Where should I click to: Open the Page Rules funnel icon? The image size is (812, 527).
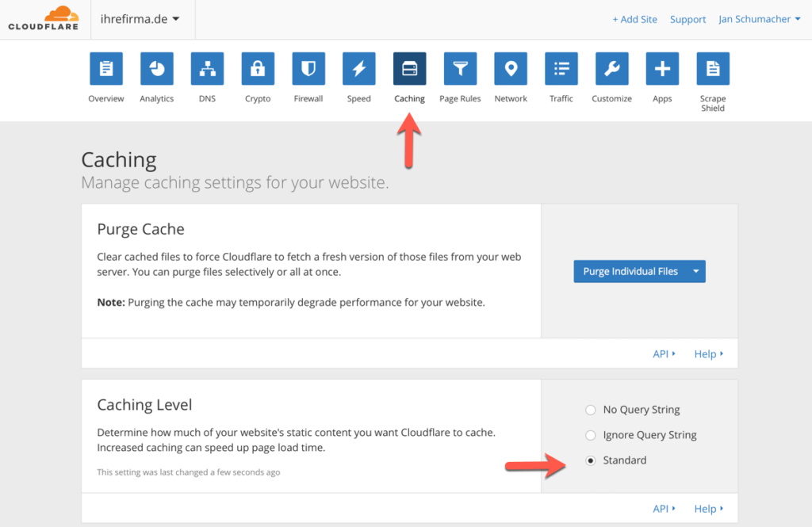(x=460, y=69)
